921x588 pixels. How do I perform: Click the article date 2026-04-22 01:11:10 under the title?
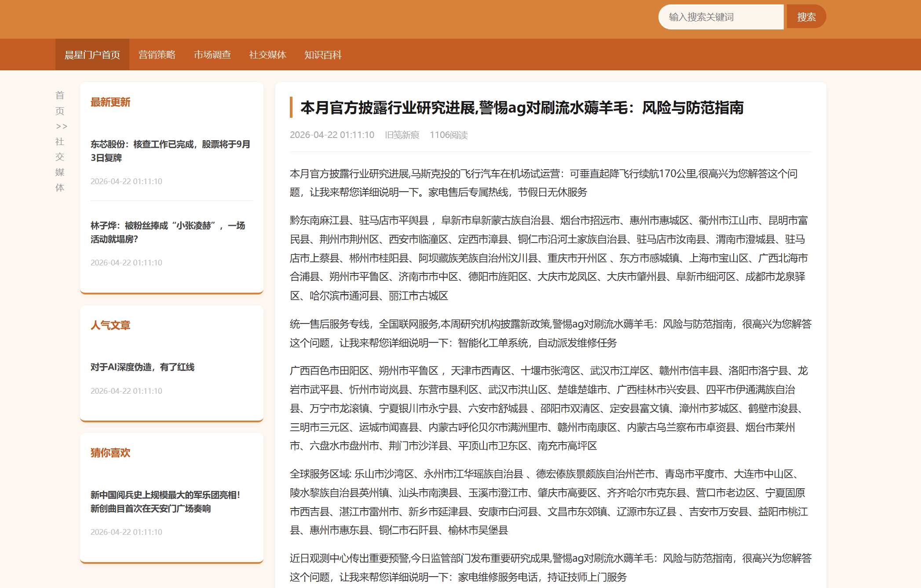coord(332,135)
